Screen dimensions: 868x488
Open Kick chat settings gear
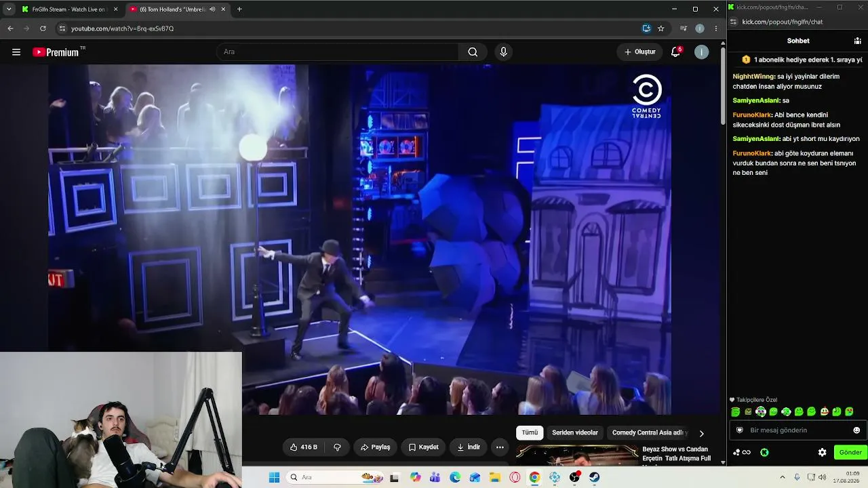click(x=822, y=453)
